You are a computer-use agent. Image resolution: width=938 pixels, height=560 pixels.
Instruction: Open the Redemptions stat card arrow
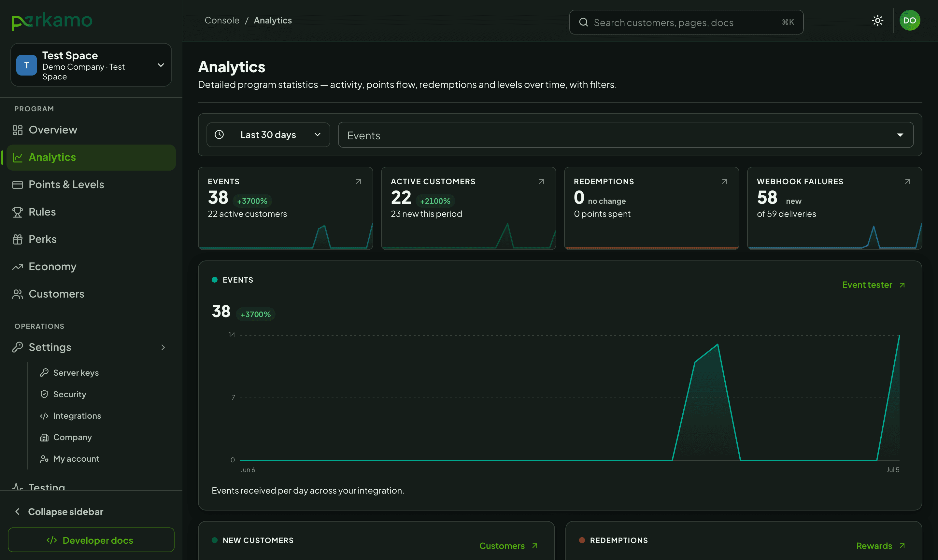point(725,181)
